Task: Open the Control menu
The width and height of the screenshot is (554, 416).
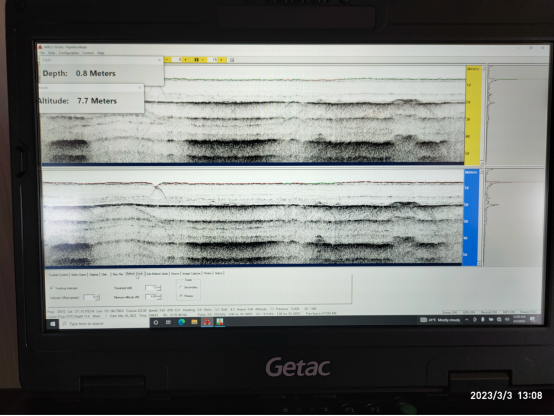Action: point(88,53)
